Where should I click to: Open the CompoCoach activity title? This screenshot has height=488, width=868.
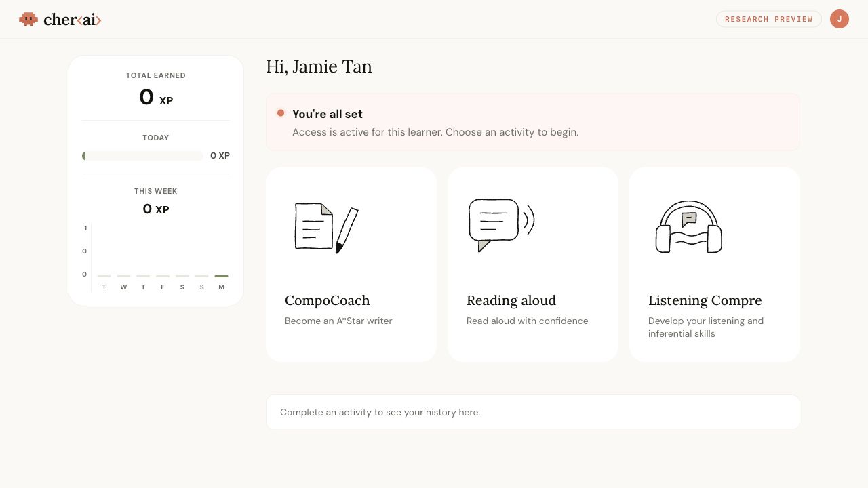pyautogui.click(x=328, y=300)
